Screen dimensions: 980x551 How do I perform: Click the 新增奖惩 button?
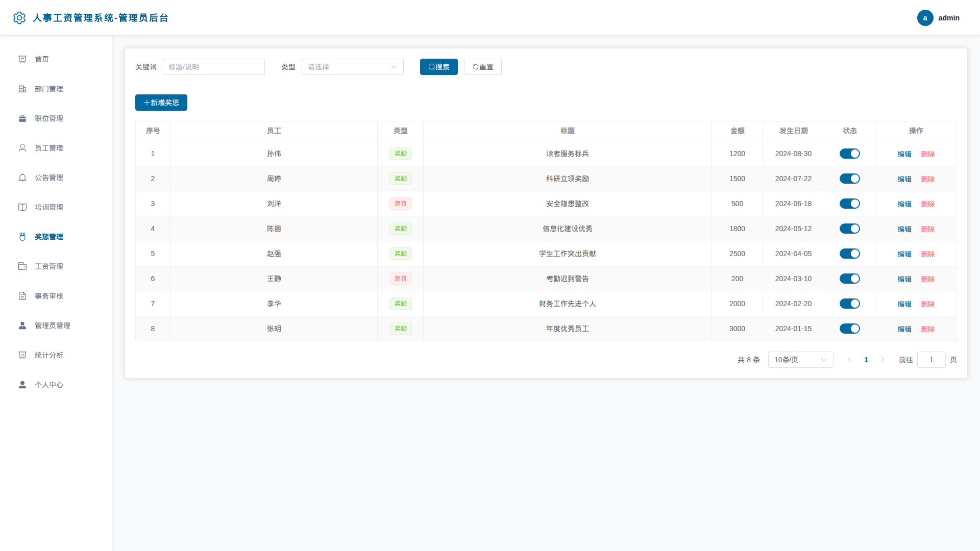(x=161, y=103)
